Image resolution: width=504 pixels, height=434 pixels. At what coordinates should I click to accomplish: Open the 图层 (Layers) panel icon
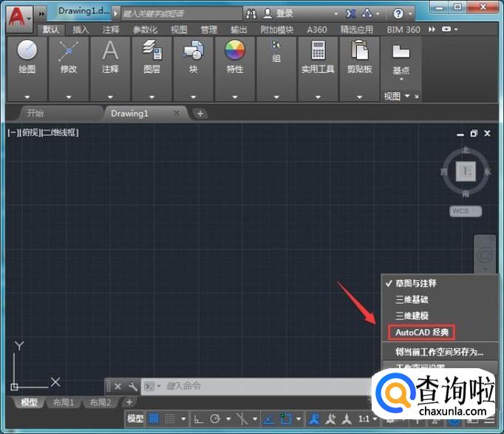tap(151, 50)
